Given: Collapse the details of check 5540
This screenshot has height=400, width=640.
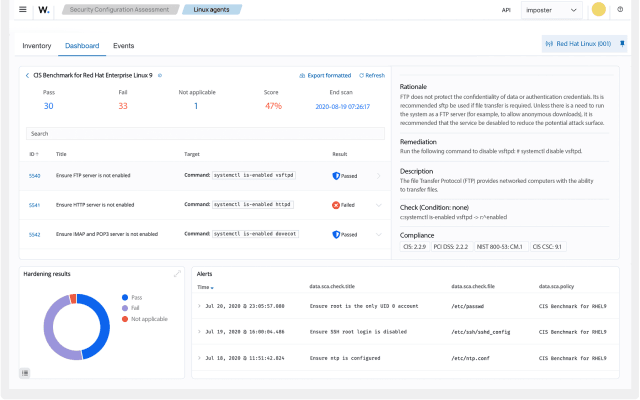Looking at the screenshot, I should coord(378,176).
